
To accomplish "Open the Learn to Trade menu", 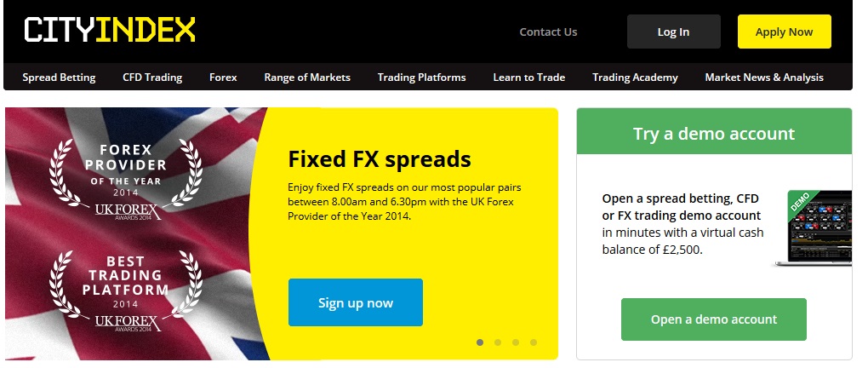I will coord(529,78).
